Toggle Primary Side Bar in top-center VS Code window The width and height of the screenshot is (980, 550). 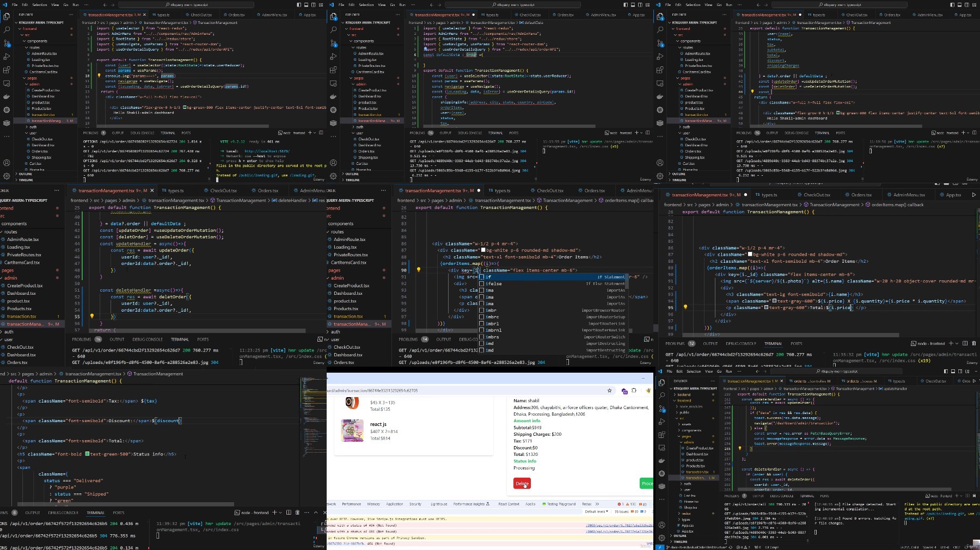(626, 4)
